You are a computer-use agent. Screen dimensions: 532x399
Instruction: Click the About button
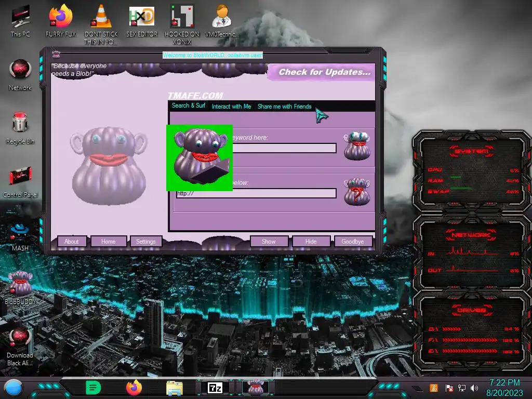(72, 242)
